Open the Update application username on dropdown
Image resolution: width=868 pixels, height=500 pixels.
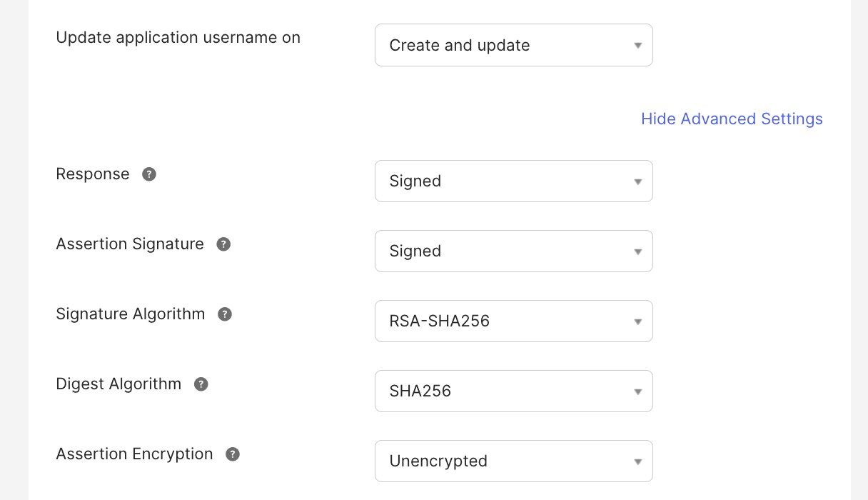(513, 44)
